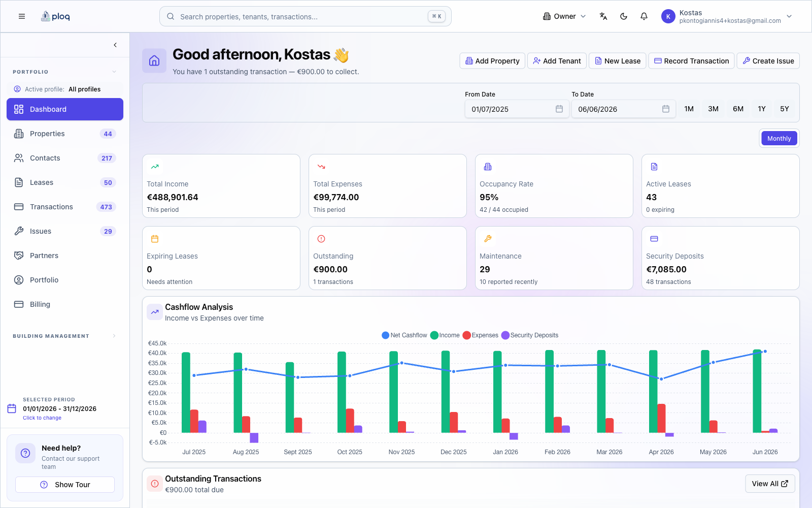Click the '€488,901.64' total income value
This screenshot has width=812, height=508.
click(173, 197)
